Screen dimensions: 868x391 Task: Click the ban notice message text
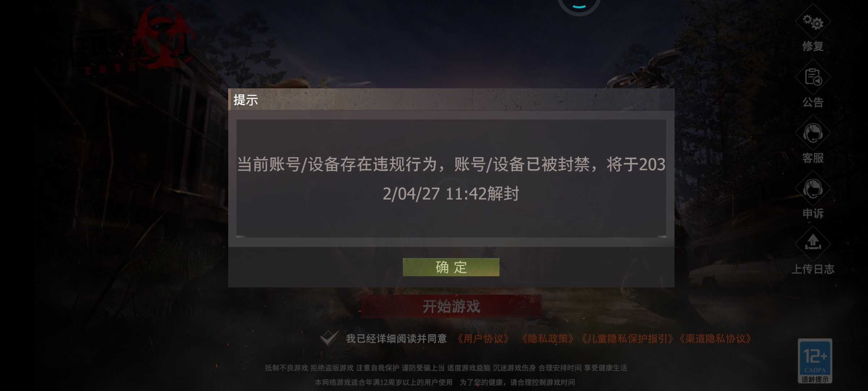click(451, 179)
